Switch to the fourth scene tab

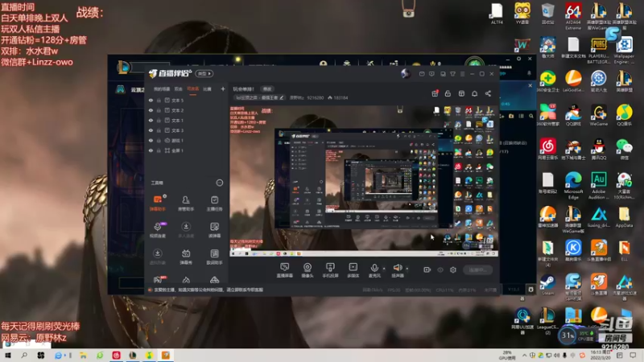click(207, 88)
